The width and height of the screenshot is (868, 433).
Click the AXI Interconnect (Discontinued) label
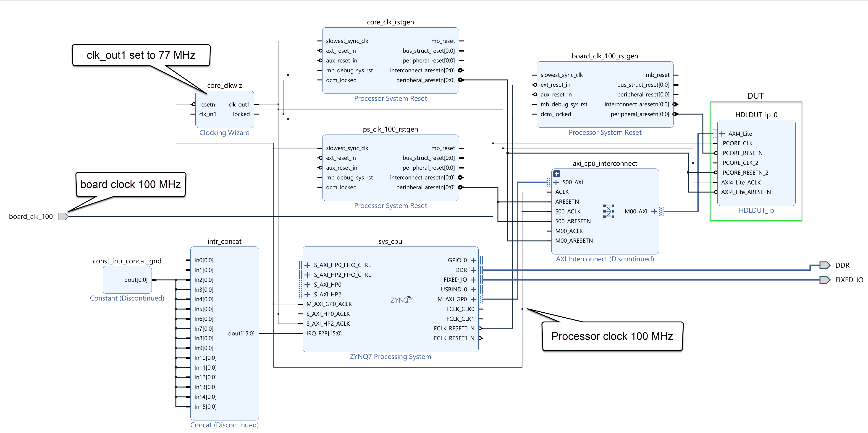coord(605,259)
